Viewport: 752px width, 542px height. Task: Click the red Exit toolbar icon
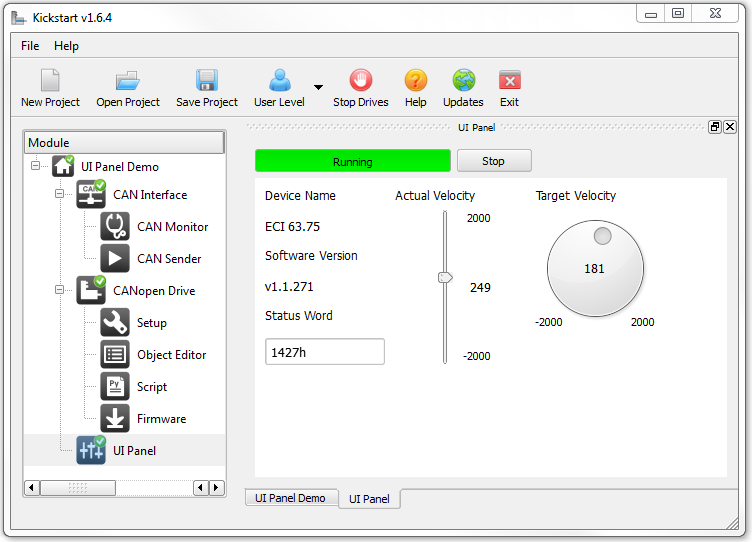click(509, 80)
